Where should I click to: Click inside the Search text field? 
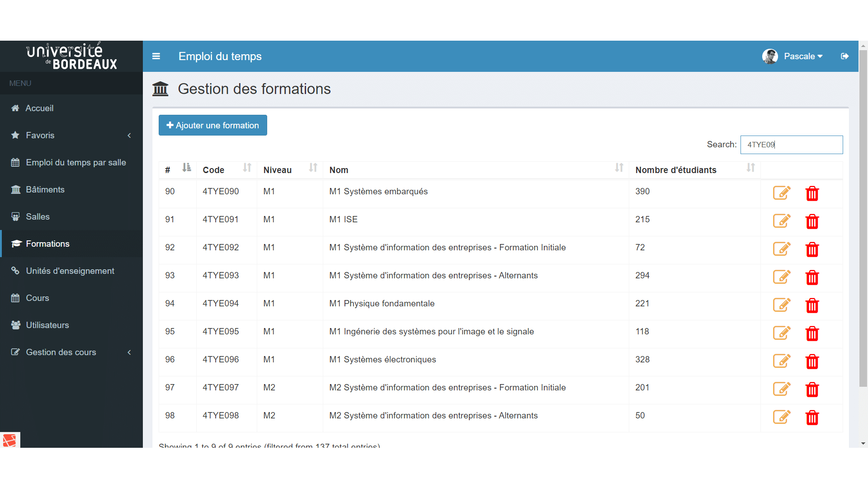point(791,145)
